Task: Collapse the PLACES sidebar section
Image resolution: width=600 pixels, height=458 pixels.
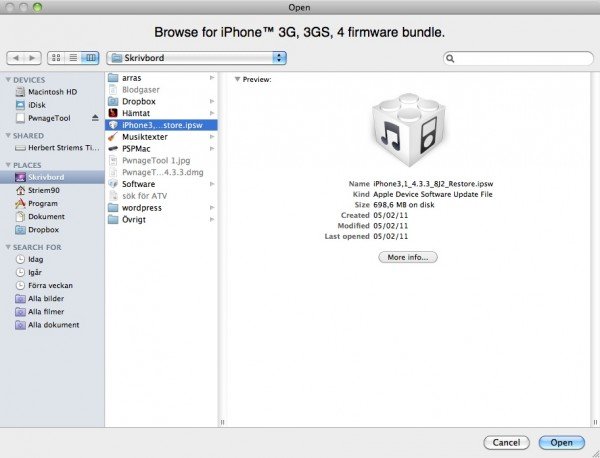Action: coord(8,165)
